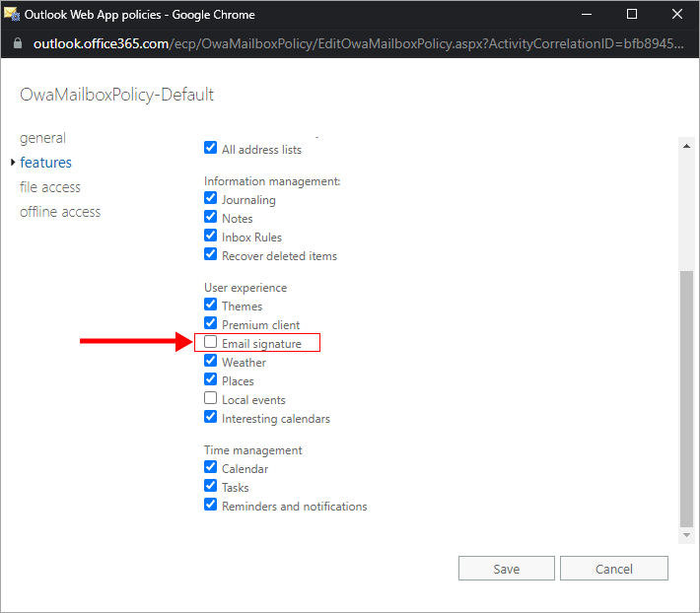Image resolution: width=700 pixels, height=613 pixels.
Task: Uncheck Recover deleted items
Action: pos(210,255)
